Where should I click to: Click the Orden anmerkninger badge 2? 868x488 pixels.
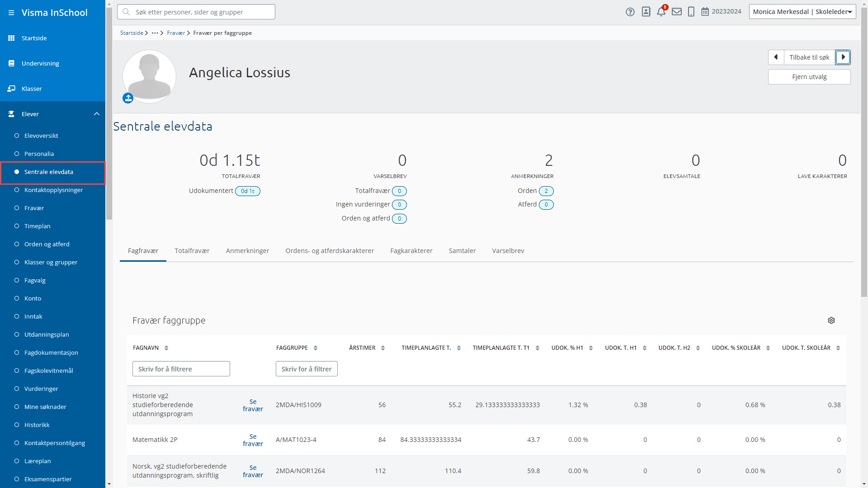[546, 191]
